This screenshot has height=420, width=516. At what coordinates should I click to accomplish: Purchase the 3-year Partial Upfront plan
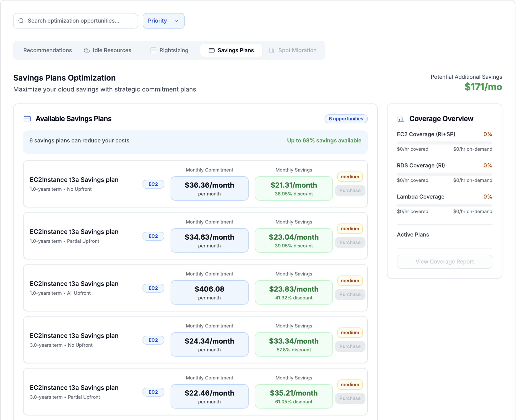click(350, 399)
